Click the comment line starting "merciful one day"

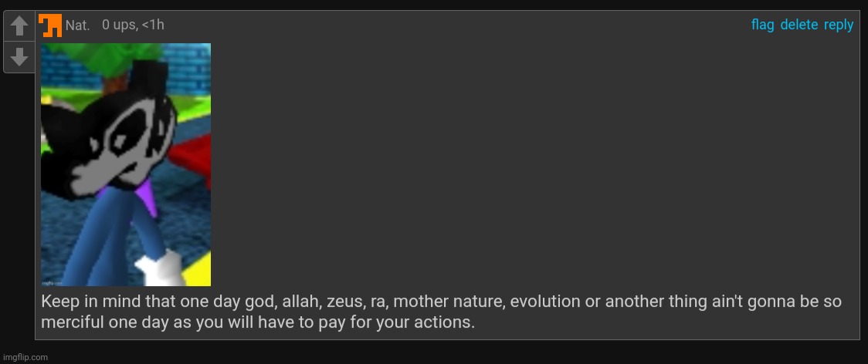point(258,322)
